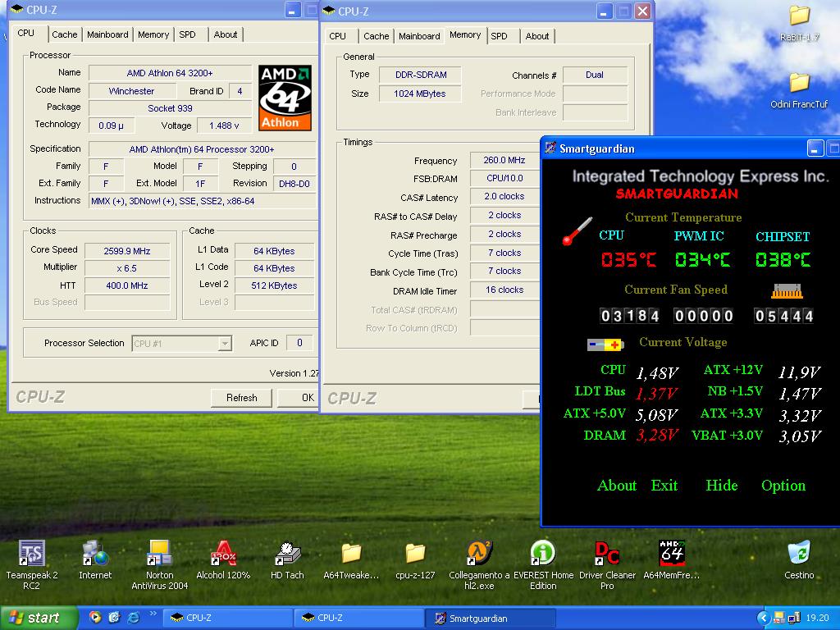Expand the Quick Launch overflow chevron
The width and height of the screenshot is (840, 630).
click(x=153, y=614)
